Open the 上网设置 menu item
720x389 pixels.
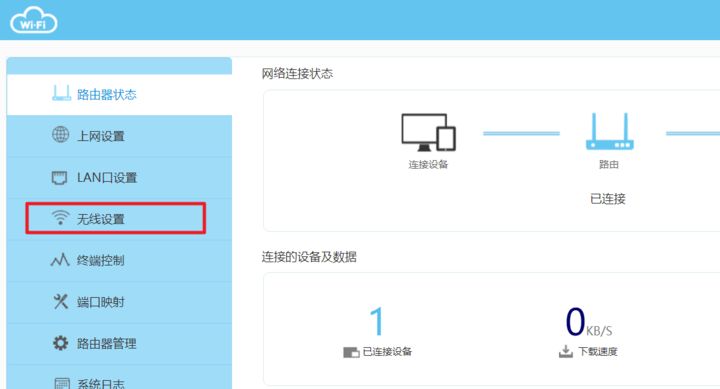119,136
